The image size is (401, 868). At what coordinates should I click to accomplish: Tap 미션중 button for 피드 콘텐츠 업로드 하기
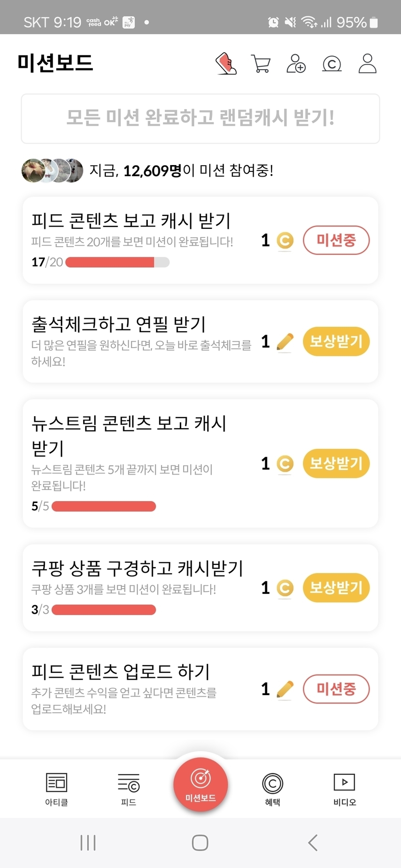(x=336, y=689)
